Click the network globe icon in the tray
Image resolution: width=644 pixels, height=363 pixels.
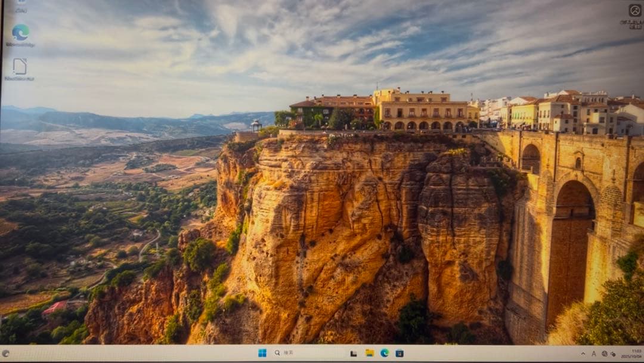click(x=604, y=353)
